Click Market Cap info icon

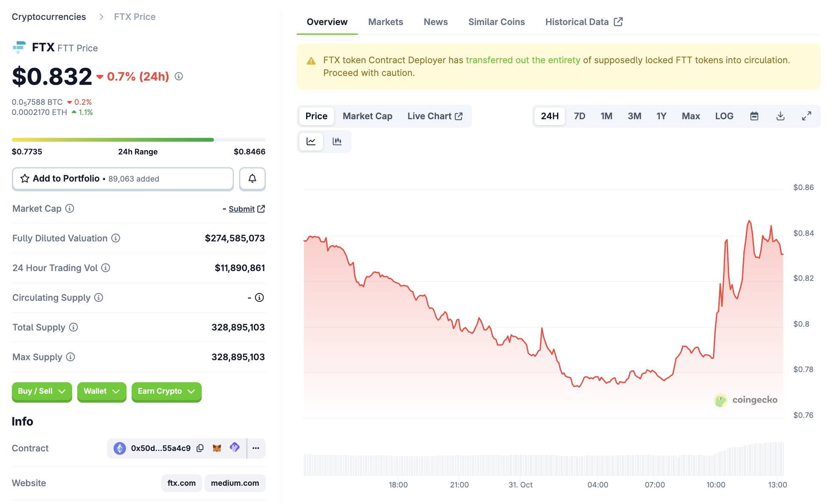[x=70, y=208]
